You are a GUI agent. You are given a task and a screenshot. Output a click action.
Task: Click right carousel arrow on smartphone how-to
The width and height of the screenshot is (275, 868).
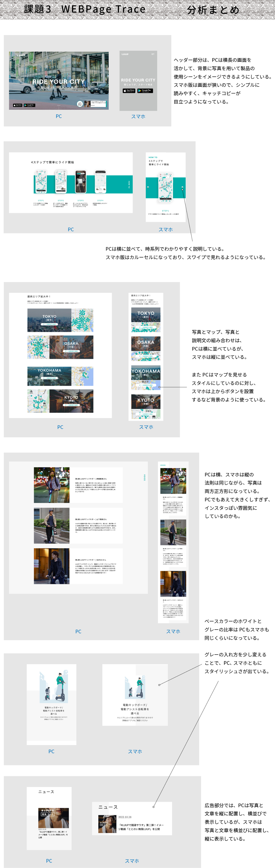point(183,187)
